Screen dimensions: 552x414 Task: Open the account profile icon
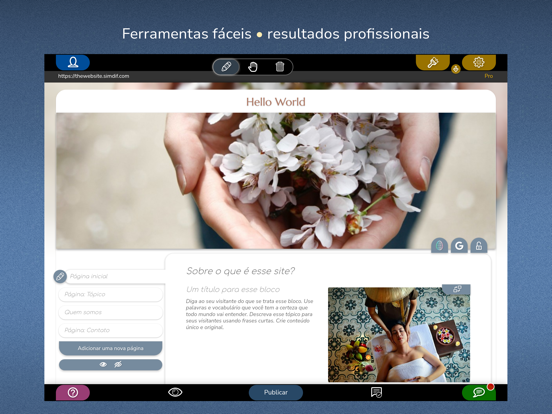pos(73,62)
